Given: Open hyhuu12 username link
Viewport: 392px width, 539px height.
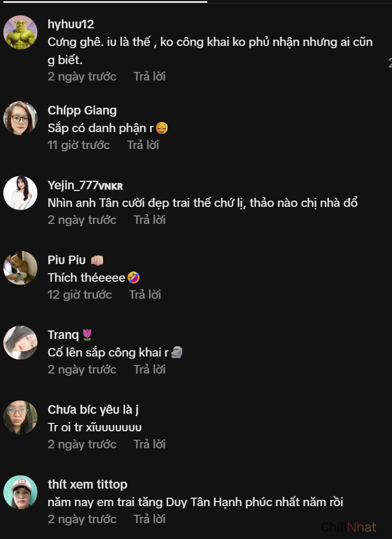Looking at the screenshot, I should point(71,24).
